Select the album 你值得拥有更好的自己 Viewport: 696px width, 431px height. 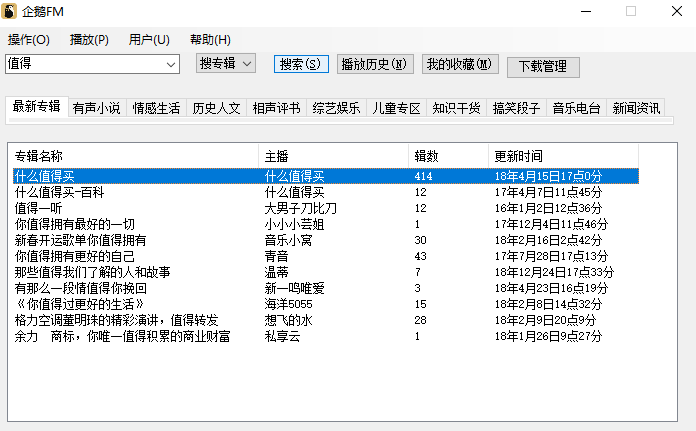click(75, 256)
